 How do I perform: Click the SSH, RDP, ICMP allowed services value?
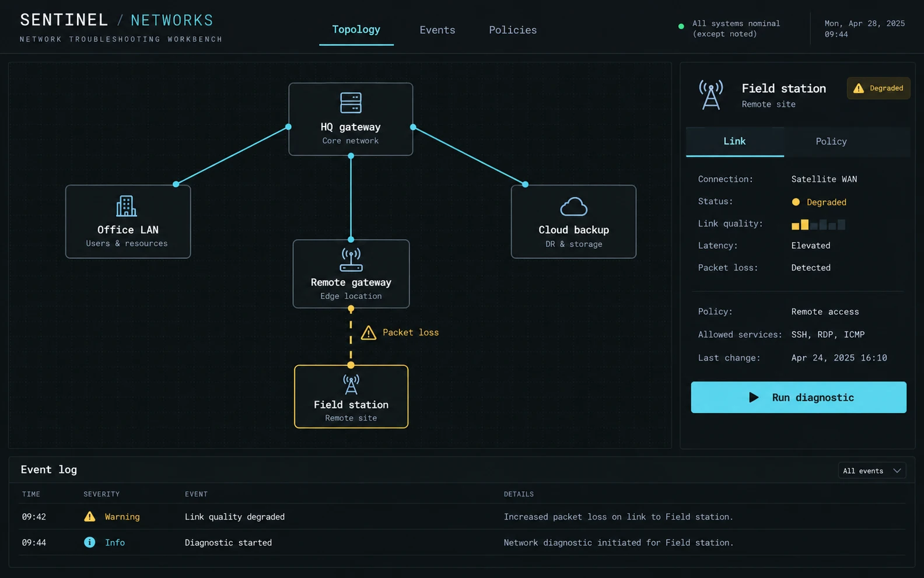[x=828, y=334]
